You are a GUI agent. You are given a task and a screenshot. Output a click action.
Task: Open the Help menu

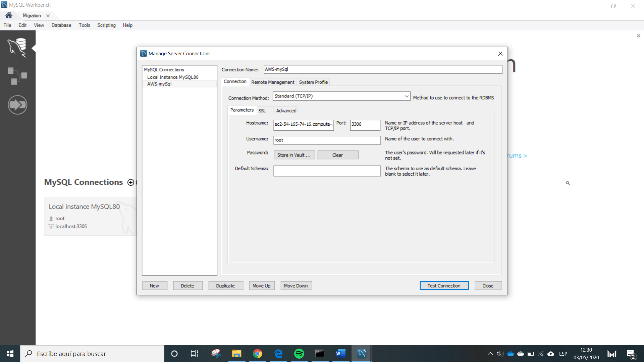[x=127, y=25]
